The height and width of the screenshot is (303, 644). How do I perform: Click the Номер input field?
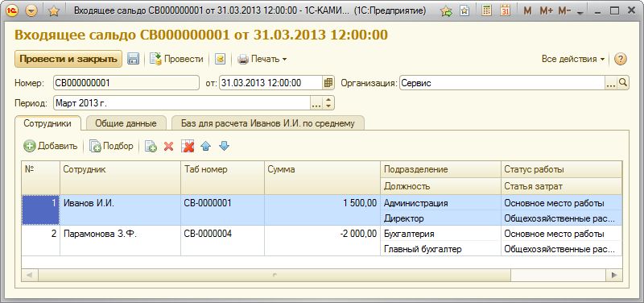[x=126, y=83]
